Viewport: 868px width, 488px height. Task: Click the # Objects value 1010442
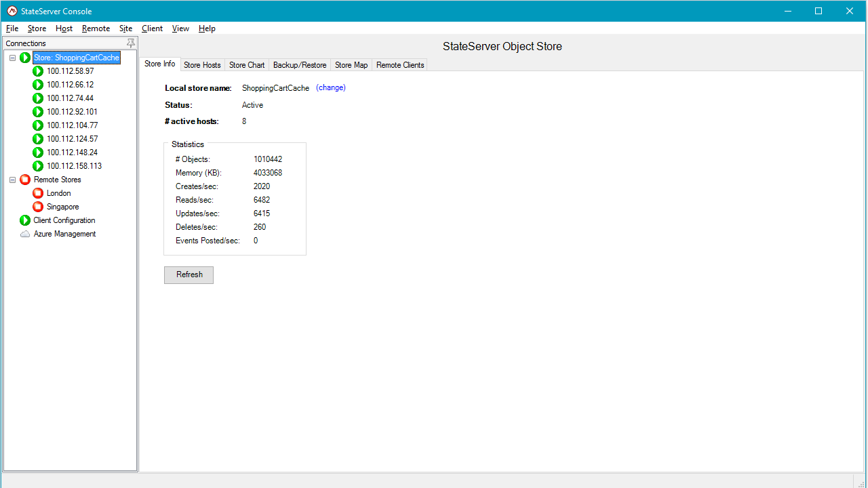click(x=268, y=159)
